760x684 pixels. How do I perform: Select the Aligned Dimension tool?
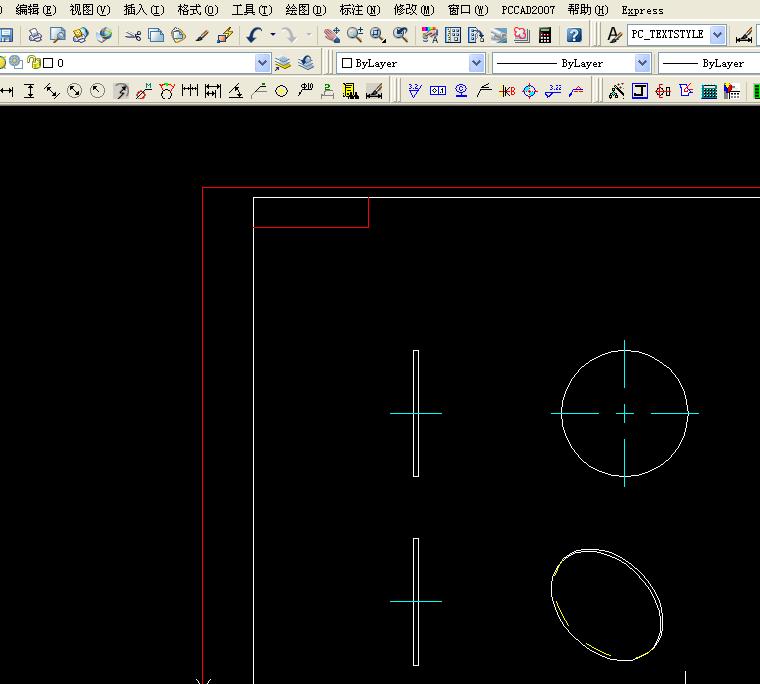tap(52, 91)
